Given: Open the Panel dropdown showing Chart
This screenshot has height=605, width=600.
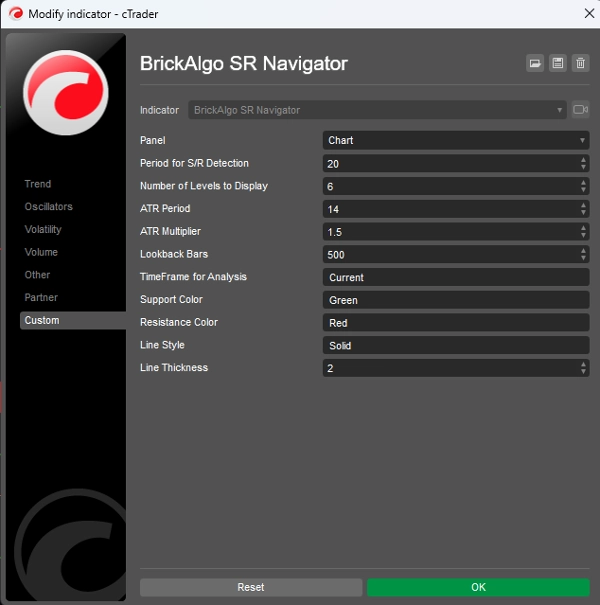Looking at the screenshot, I should click(456, 140).
